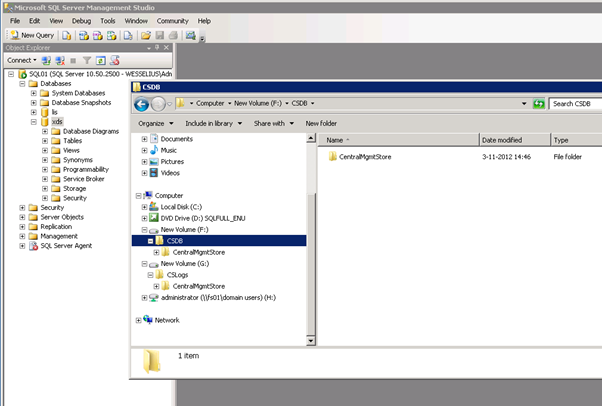
Task: Click the New folder button
Action: point(321,123)
